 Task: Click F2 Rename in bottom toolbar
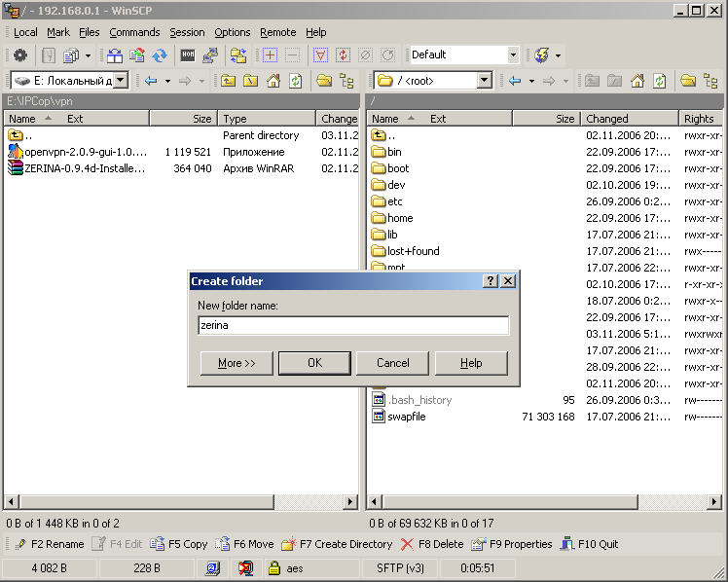coord(50,544)
